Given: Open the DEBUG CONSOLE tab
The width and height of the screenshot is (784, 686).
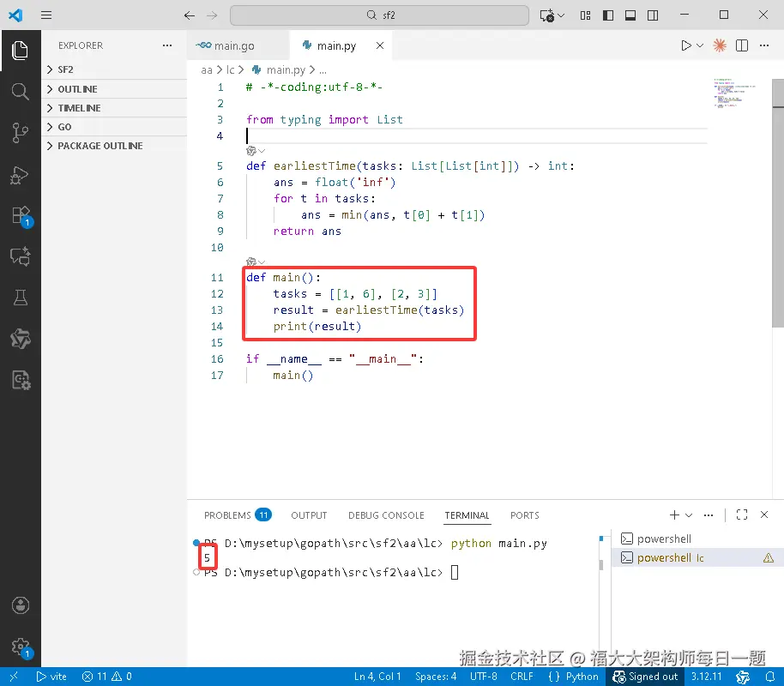Looking at the screenshot, I should [386, 515].
